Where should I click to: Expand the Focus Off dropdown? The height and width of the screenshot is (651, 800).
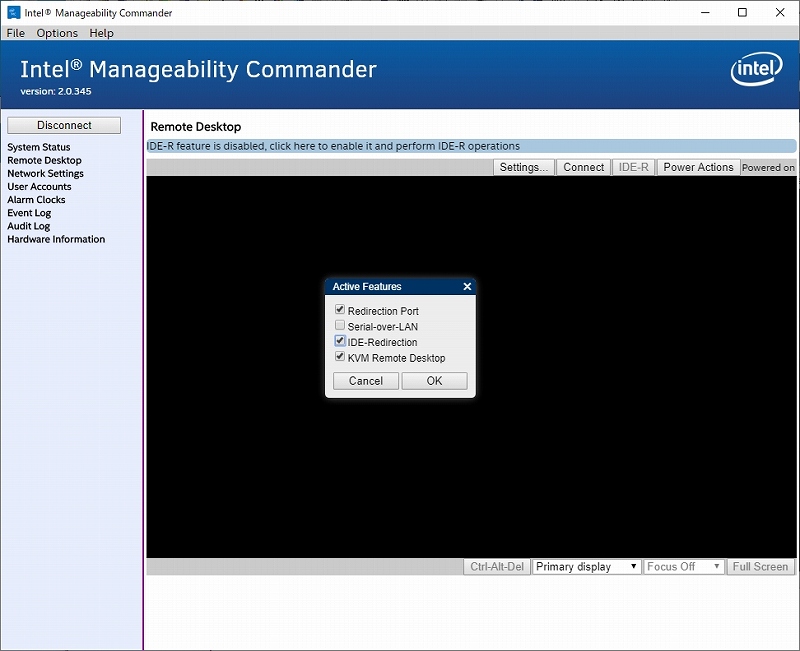pos(684,567)
